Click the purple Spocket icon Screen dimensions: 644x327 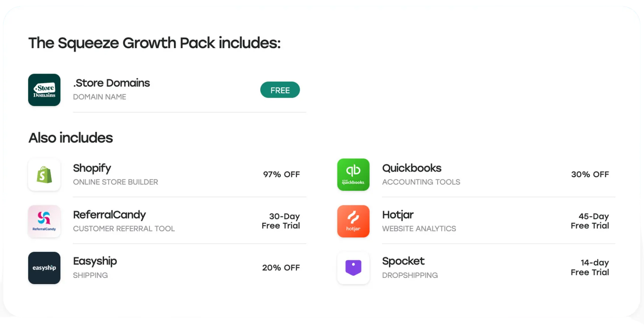pos(353,268)
